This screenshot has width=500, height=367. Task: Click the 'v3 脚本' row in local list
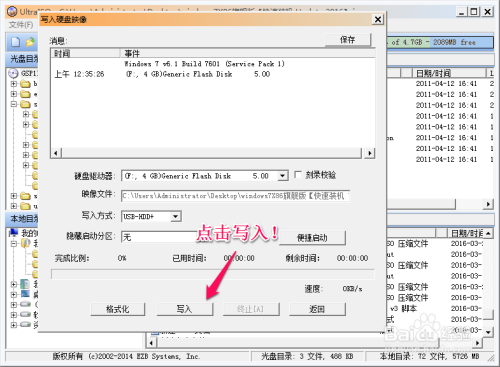tap(403, 308)
